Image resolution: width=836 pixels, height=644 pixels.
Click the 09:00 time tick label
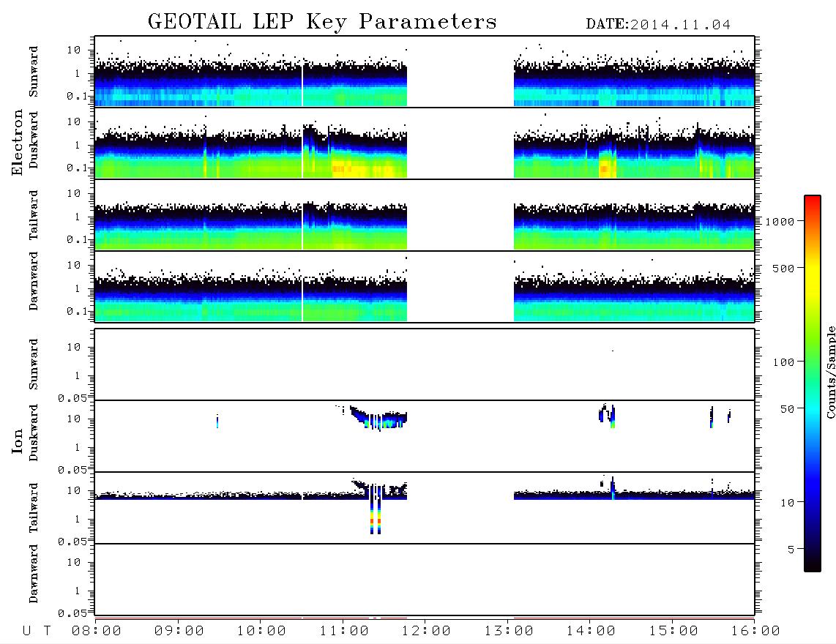[x=179, y=632]
